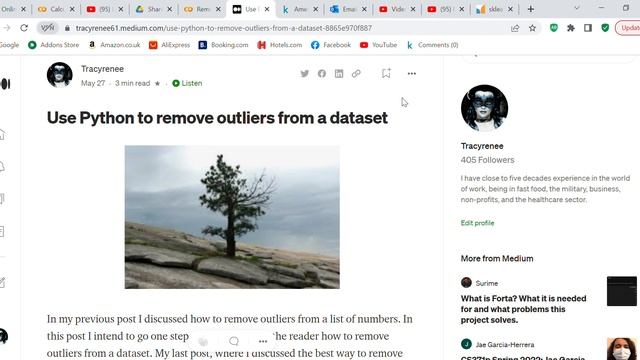Screen dimensions: 640x360
Task: Open Surime author link
Action: (x=487, y=283)
